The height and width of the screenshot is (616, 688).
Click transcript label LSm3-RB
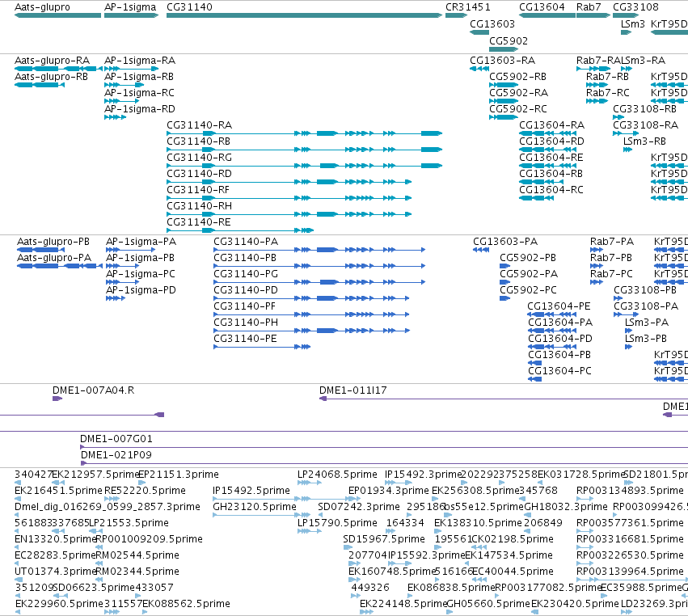point(644,141)
